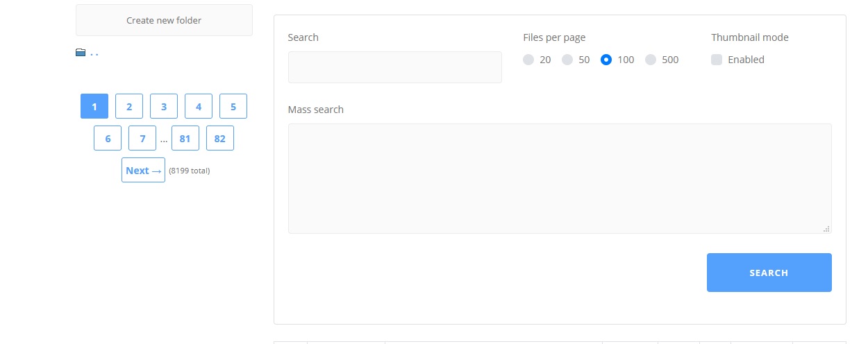Navigate to page 7

[142, 138]
